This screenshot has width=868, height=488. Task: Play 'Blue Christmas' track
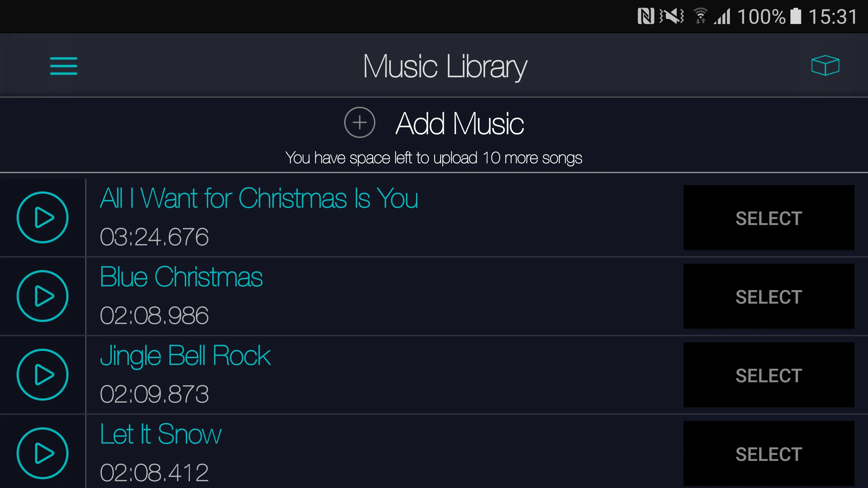click(43, 296)
